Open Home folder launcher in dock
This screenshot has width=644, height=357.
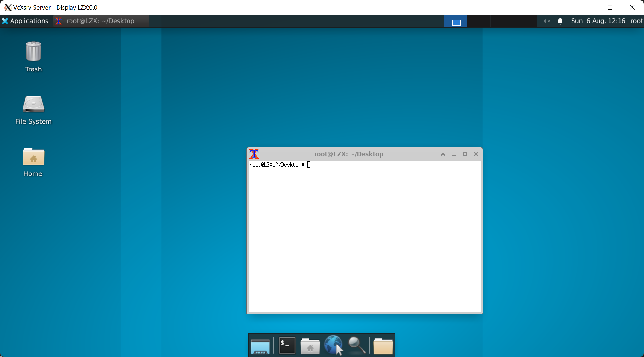coord(310,346)
